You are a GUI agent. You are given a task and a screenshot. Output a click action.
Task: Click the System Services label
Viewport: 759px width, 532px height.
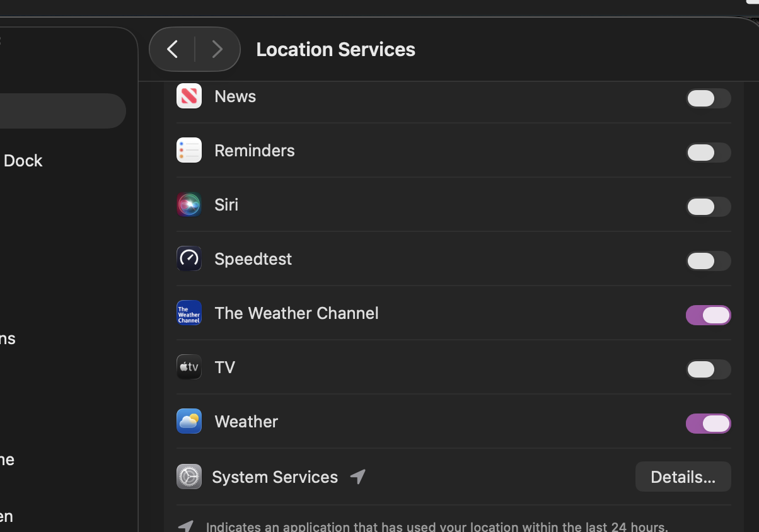point(275,477)
